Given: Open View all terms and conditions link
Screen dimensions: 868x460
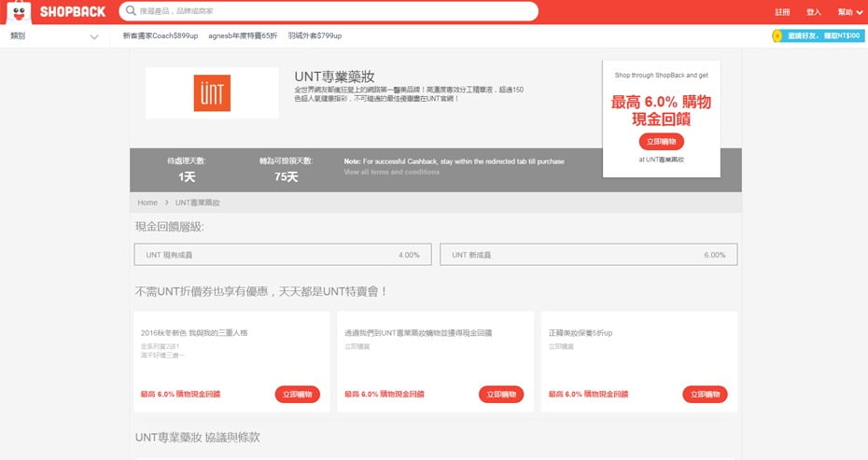Looking at the screenshot, I should pyautogui.click(x=391, y=172).
